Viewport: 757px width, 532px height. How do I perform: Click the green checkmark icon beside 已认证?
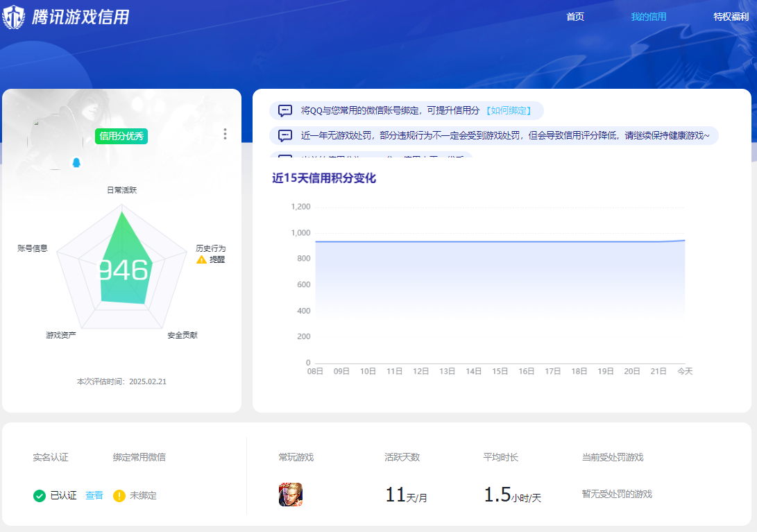[x=40, y=496]
